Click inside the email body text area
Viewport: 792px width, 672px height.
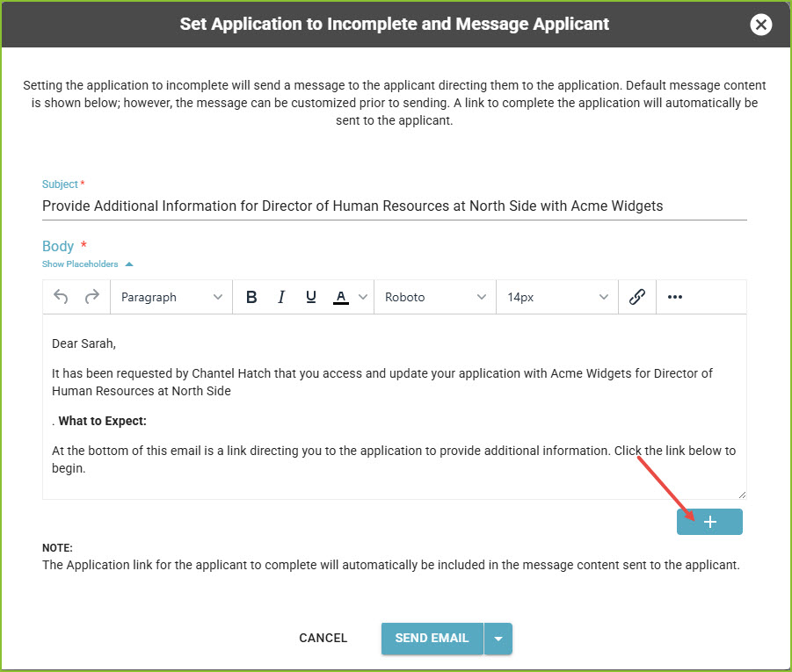tap(395, 407)
